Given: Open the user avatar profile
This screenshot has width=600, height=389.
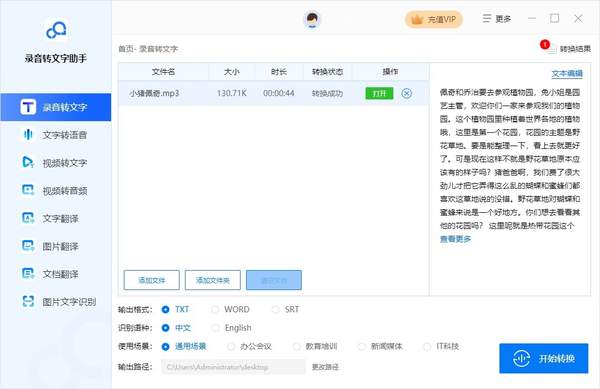Looking at the screenshot, I should (x=312, y=19).
